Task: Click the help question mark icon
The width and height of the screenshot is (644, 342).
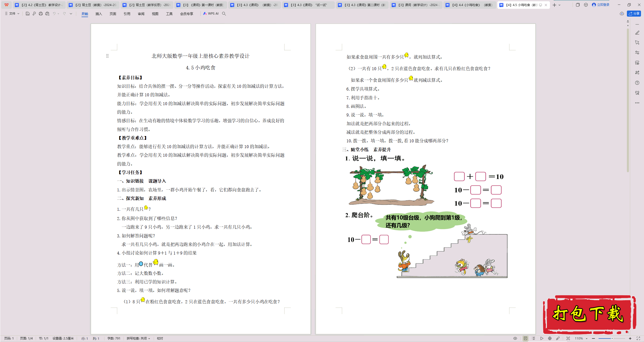Action: point(637,83)
